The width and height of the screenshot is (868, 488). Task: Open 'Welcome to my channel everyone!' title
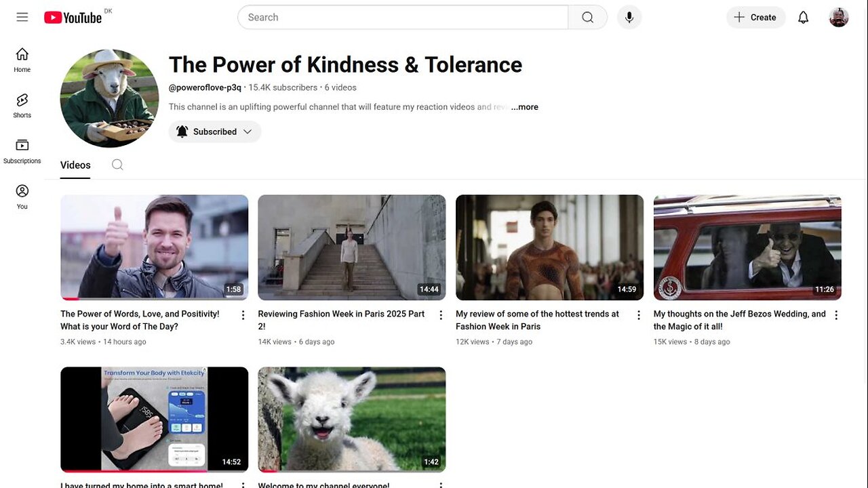324,485
